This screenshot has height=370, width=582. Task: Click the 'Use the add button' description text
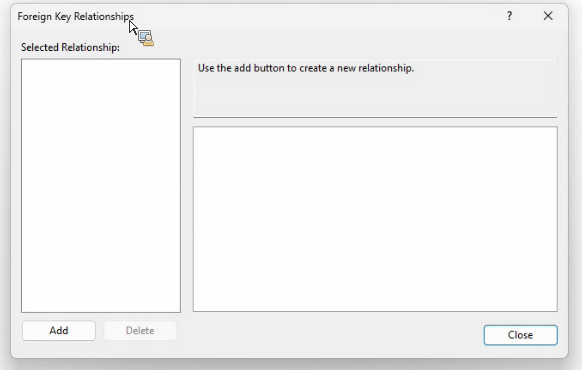point(306,68)
